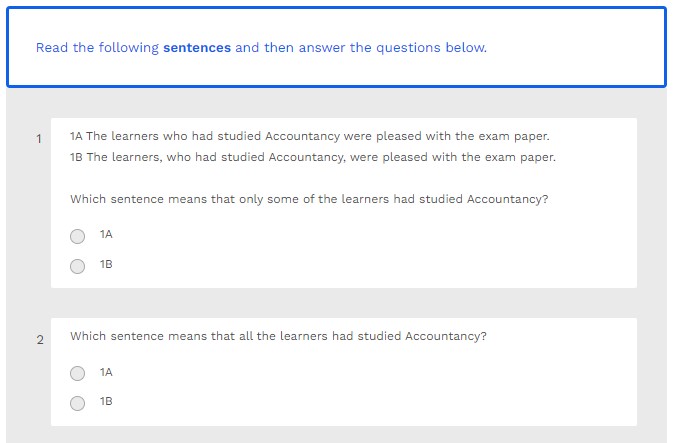Click the words "exam paper" in sentence 1A
Viewport: 677px width, 443px height.
515,136
